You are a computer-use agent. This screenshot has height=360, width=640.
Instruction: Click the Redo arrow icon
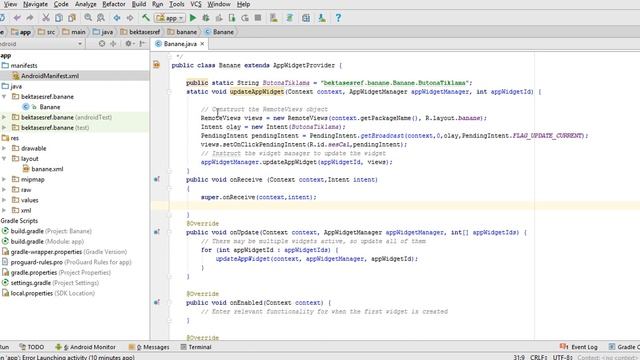30,18
